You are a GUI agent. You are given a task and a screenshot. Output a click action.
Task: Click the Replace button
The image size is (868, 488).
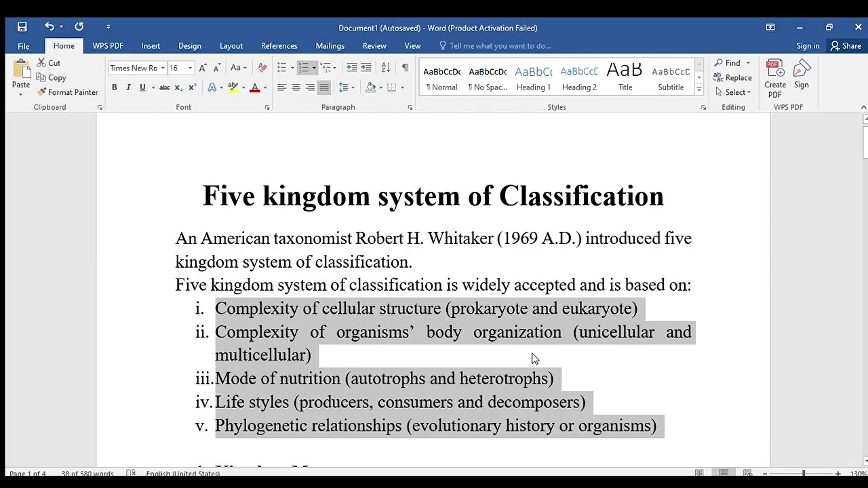coord(732,78)
